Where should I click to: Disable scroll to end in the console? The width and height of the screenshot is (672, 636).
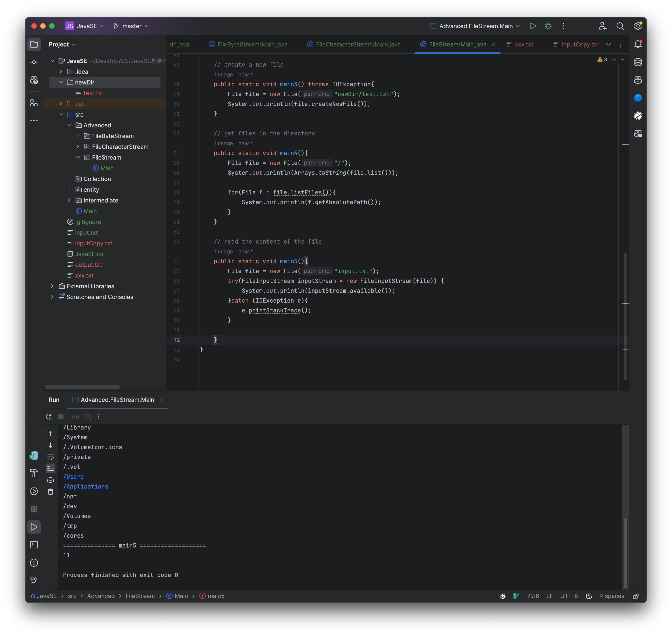(x=51, y=468)
